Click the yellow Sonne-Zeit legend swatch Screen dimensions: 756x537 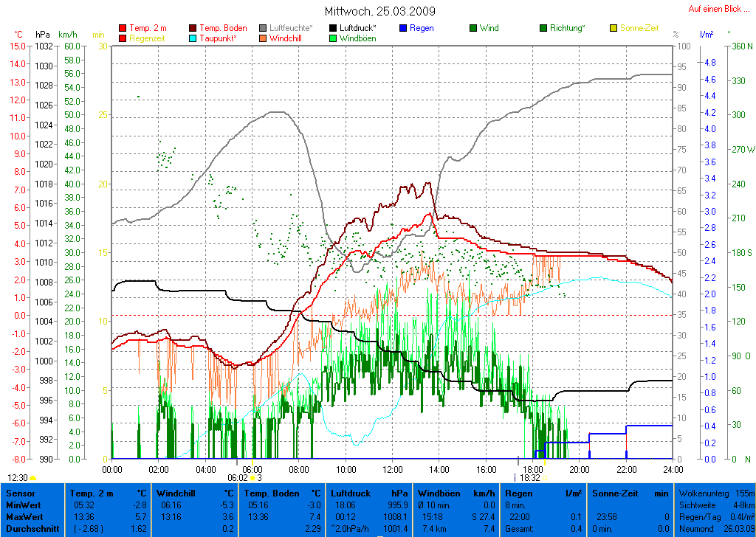[x=614, y=28]
